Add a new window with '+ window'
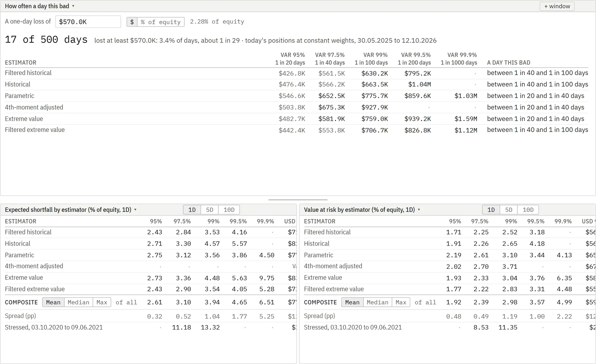 click(x=557, y=6)
